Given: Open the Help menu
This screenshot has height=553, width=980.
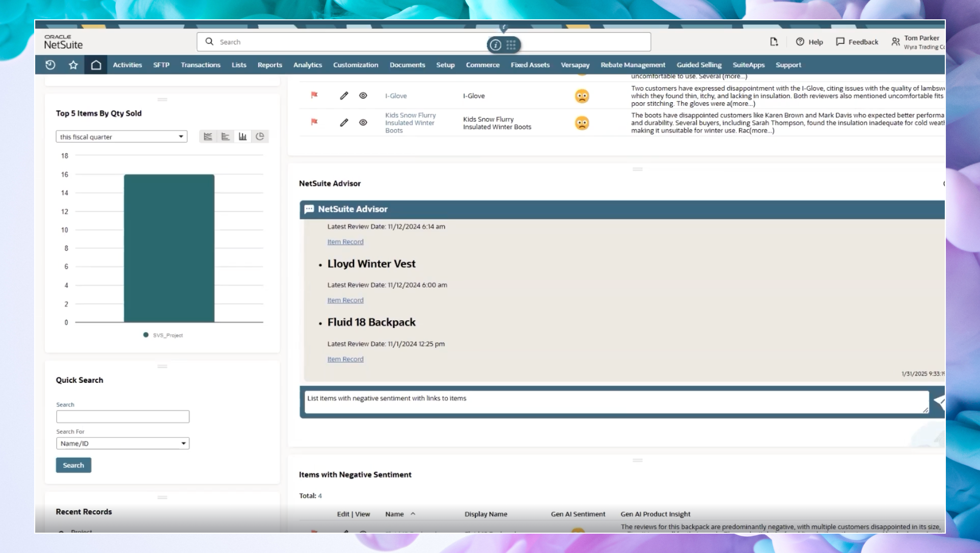Looking at the screenshot, I should (809, 42).
